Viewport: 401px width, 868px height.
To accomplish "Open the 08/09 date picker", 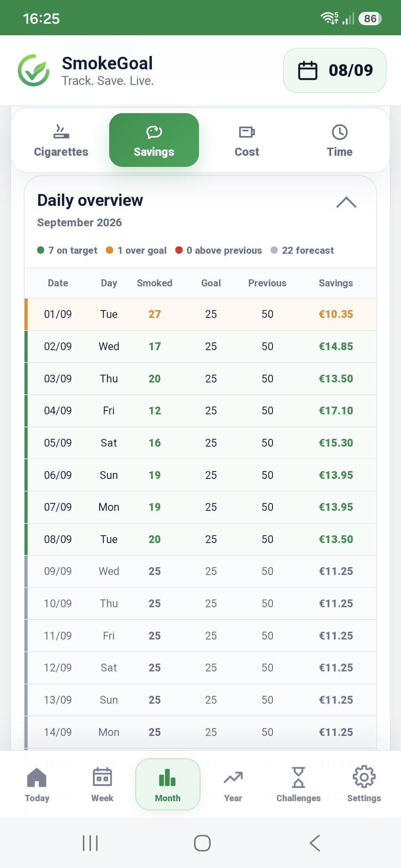I will pyautogui.click(x=335, y=70).
